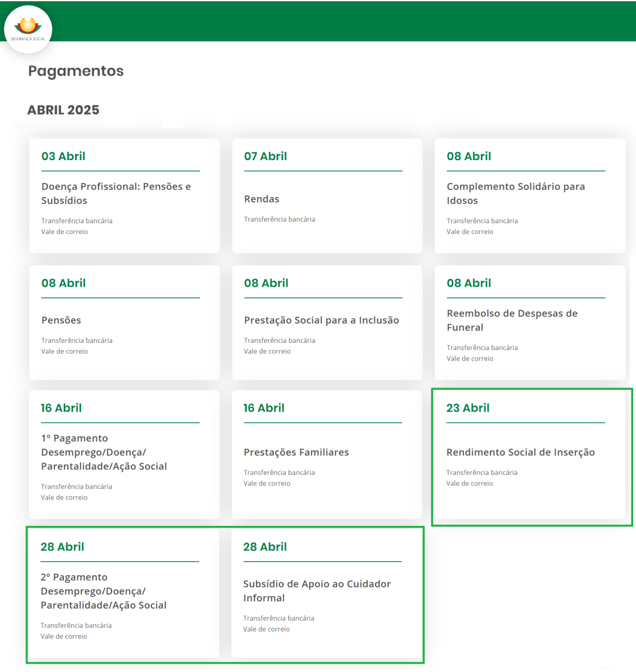This screenshot has height=672, width=636.
Task: Open the Rendas payment card
Action: [x=327, y=195]
